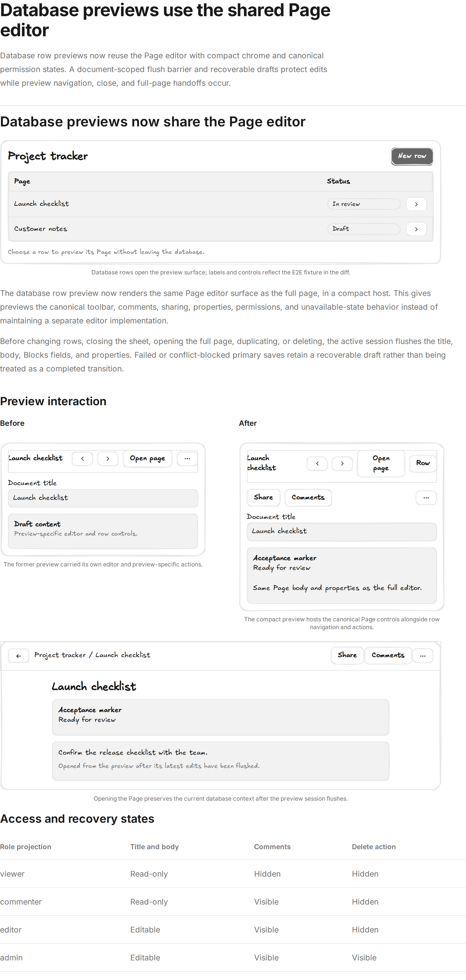
Task: Click the Comments Hidden cell for viewer
Action: (267, 874)
